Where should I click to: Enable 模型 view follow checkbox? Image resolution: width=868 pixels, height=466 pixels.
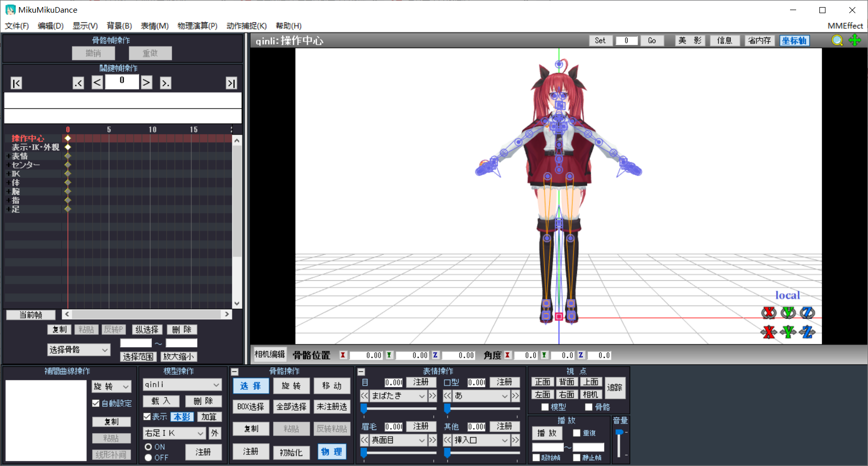pyautogui.click(x=545, y=407)
